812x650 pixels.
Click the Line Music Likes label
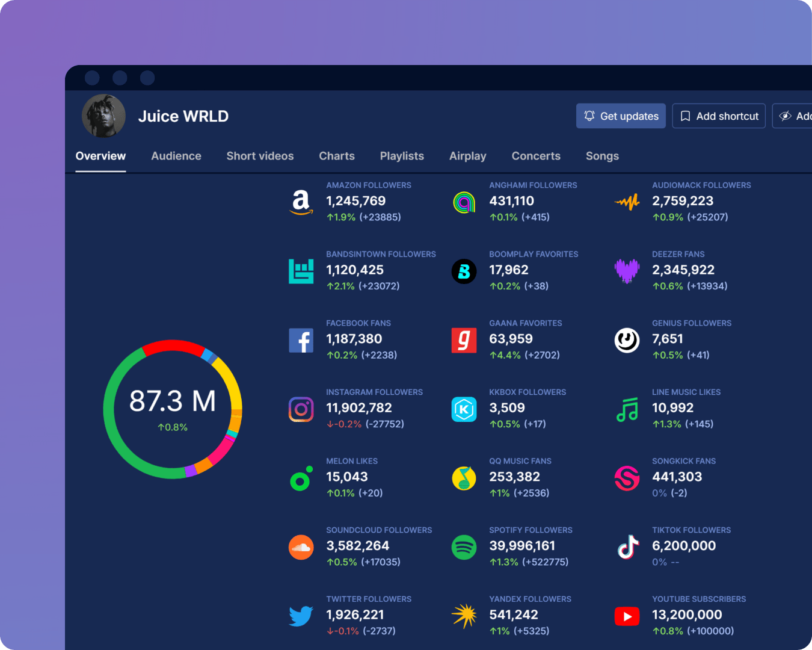point(686,392)
